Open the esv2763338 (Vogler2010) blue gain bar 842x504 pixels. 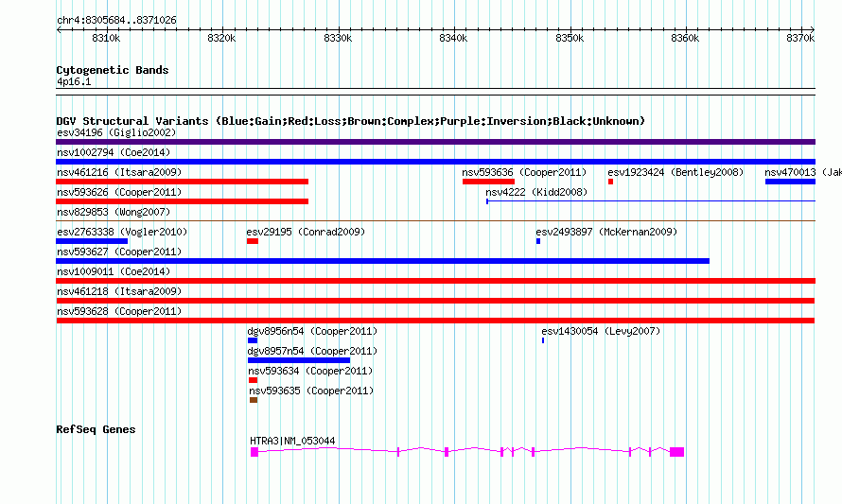(x=92, y=241)
